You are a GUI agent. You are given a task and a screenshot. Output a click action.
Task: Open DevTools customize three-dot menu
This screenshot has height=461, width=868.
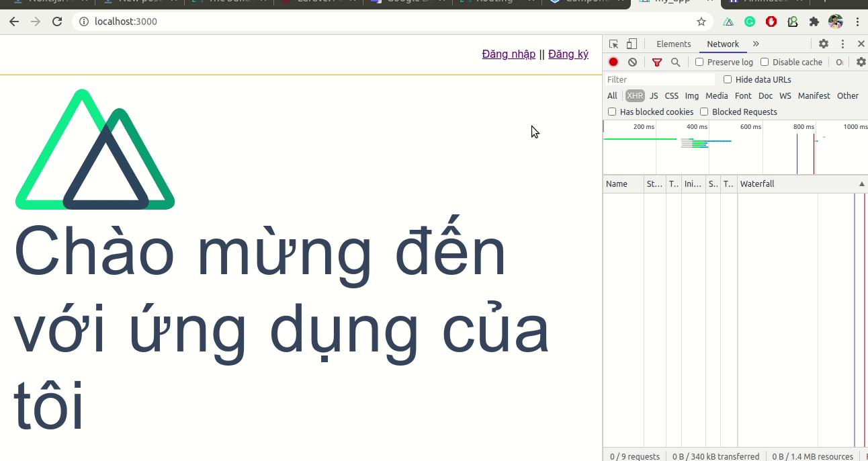coord(842,44)
